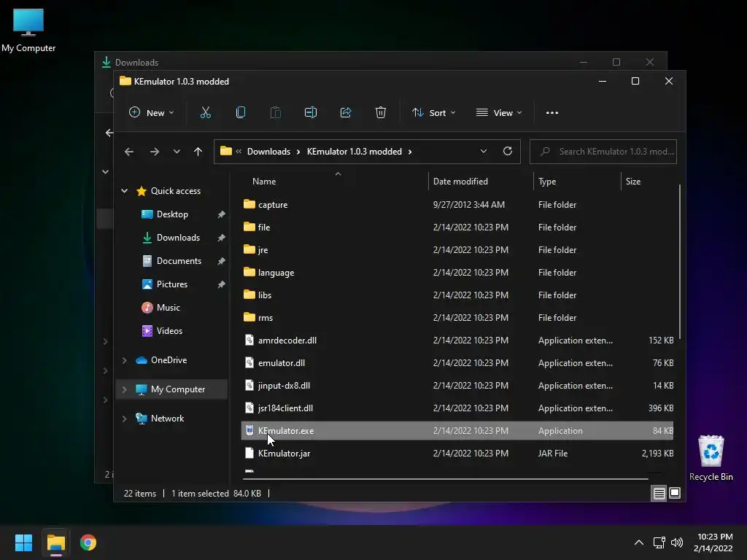Select the KEmulator.exe application icon
Viewport: 747px width, 560px height.
(x=249, y=430)
